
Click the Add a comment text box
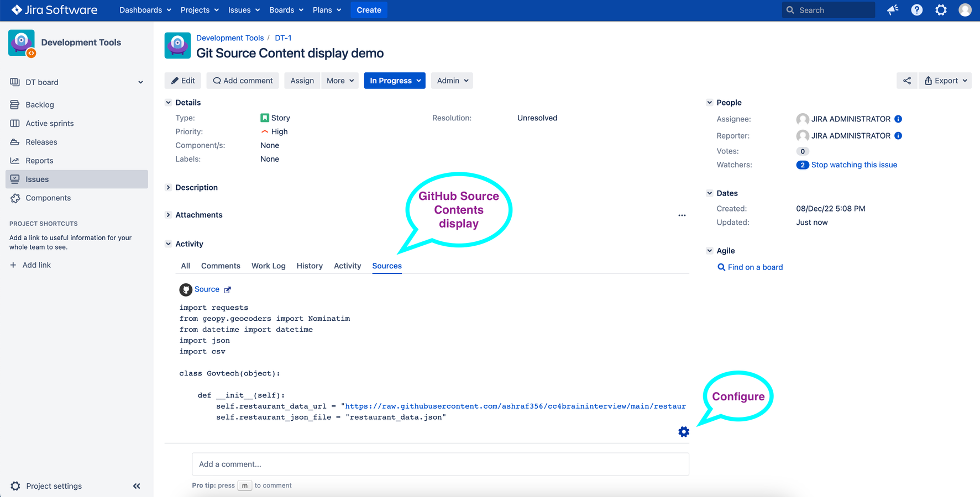441,464
